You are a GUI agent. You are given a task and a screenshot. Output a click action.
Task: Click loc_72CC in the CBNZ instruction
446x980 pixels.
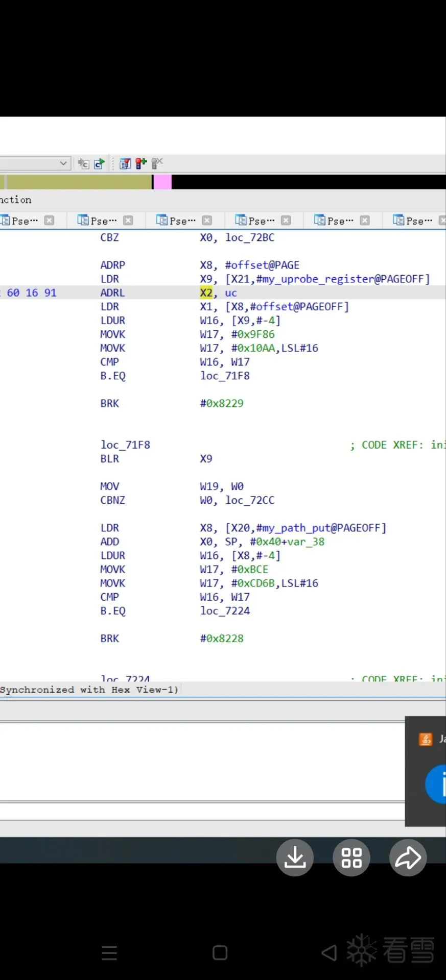(x=250, y=500)
